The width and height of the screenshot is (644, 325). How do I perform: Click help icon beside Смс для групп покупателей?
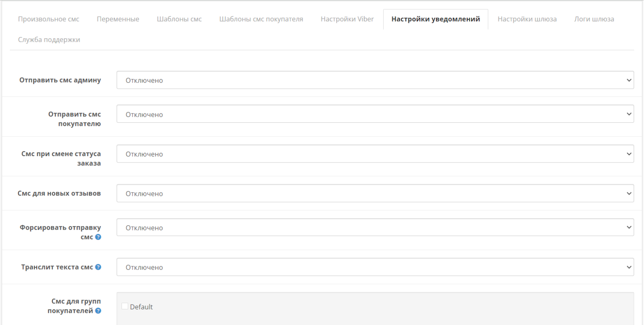[98, 311]
